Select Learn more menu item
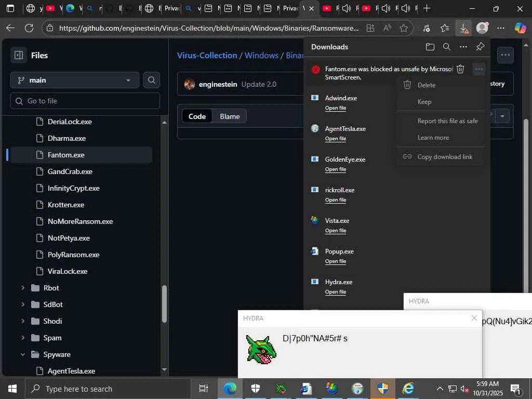 pyautogui.click(x=440, y=137)
